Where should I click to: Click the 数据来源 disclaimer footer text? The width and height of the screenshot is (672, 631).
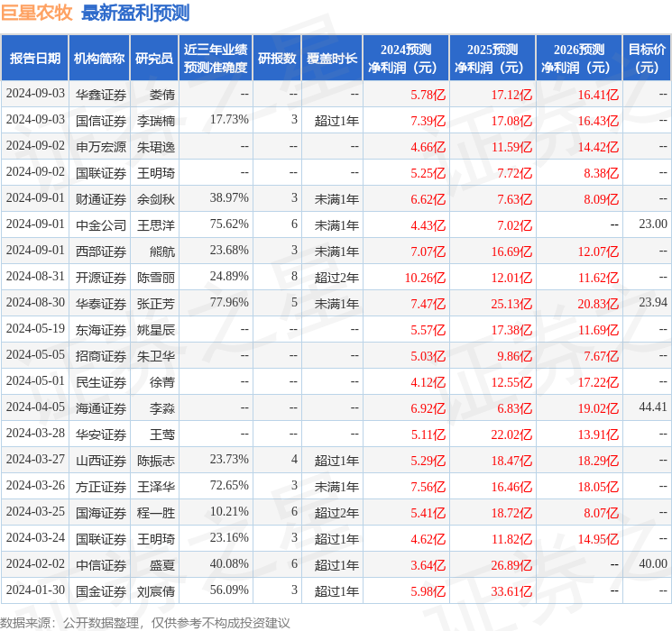[145, 622]
